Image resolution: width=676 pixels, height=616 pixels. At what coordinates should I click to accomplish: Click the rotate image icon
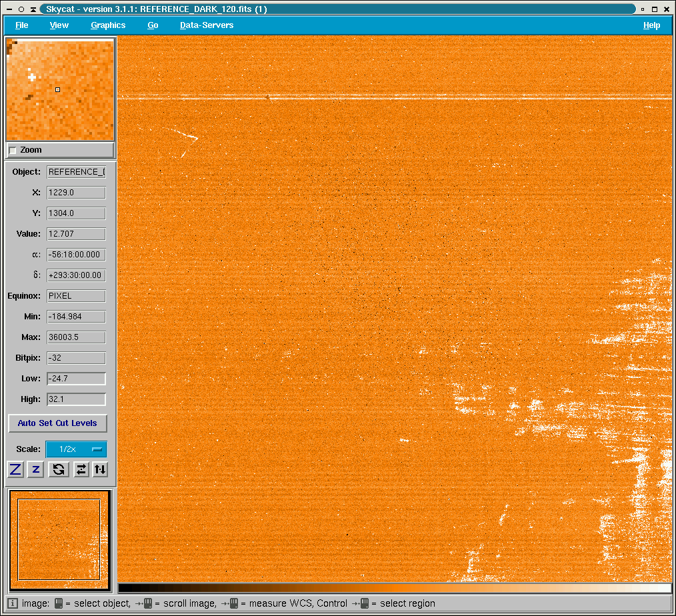59,469
